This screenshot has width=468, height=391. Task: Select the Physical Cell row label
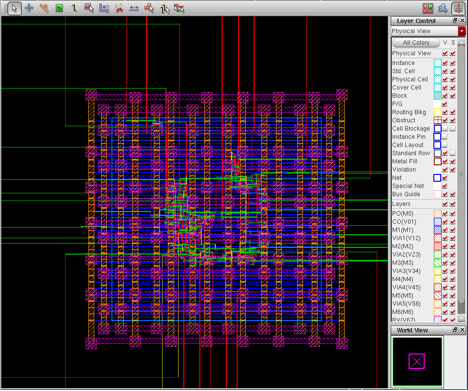410,79
